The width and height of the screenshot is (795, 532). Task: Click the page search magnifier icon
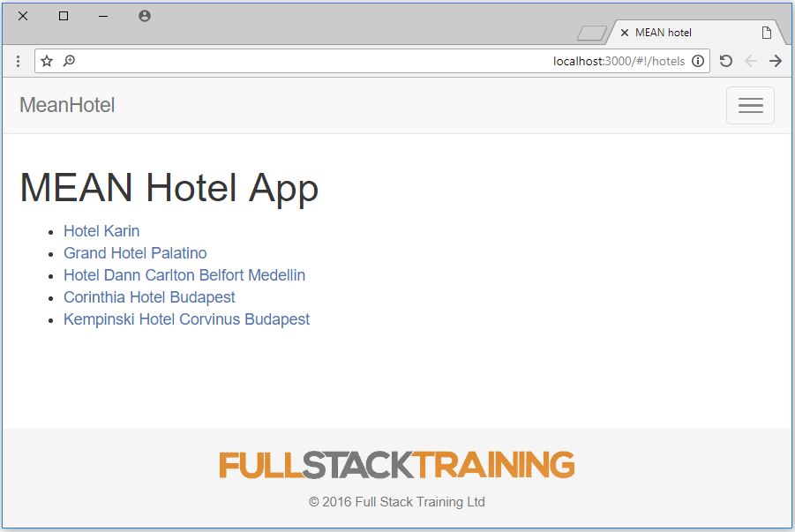tap(68, 61)
